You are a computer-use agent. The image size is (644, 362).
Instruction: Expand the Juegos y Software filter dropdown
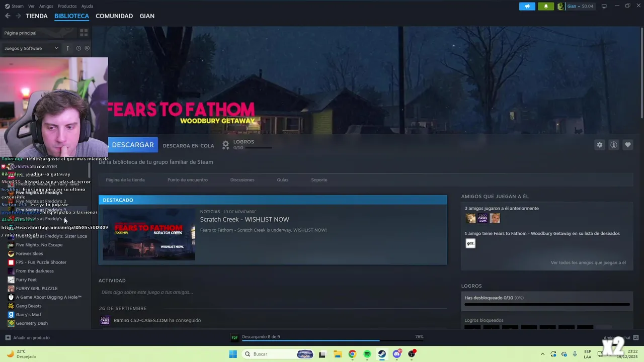tap(31, 48)
